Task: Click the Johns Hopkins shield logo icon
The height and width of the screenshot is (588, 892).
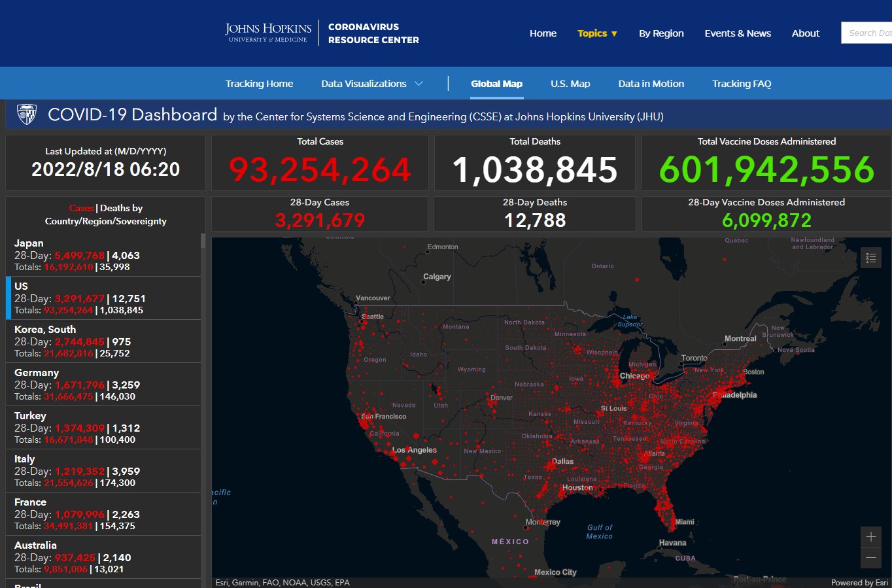Action: 27,115
